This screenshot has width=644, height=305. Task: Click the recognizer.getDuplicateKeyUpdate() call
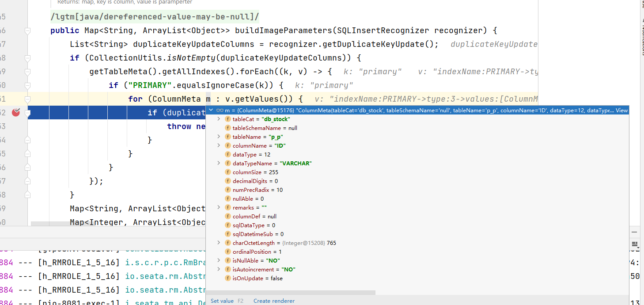[352, 44]
